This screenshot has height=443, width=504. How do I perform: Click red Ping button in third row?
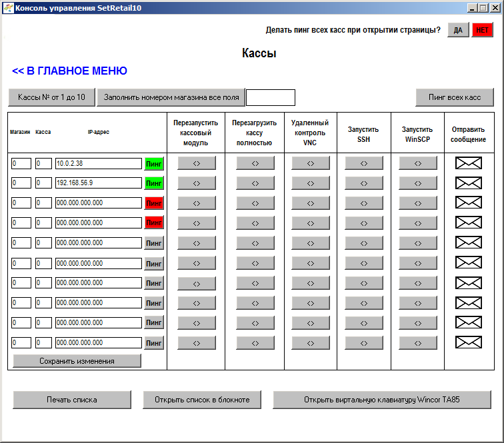(x=154, y=203)
